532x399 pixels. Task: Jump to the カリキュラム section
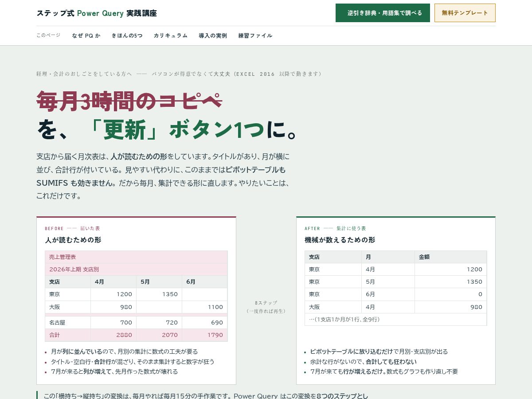[x=171, y=35]
